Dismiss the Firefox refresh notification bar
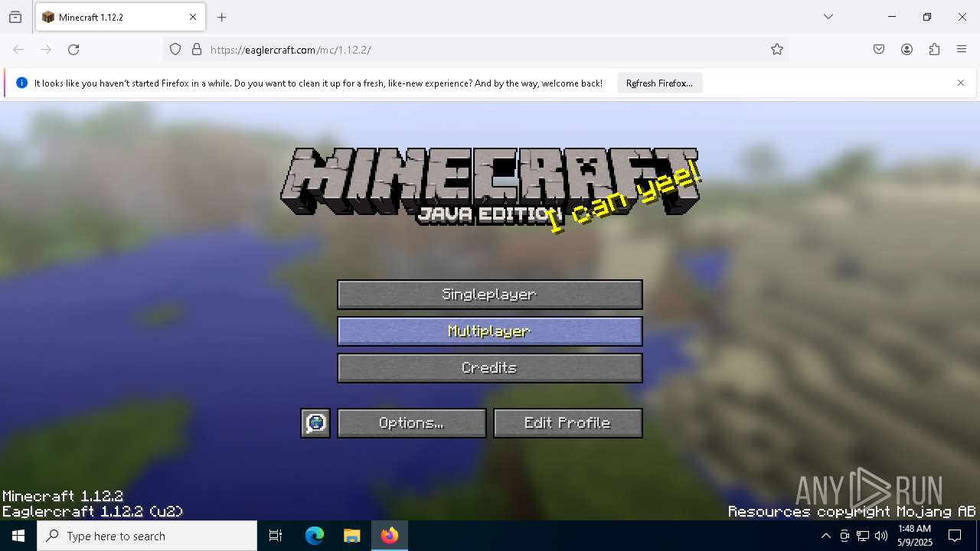Screen dimensions: 980x551 [x=961, y=83]
